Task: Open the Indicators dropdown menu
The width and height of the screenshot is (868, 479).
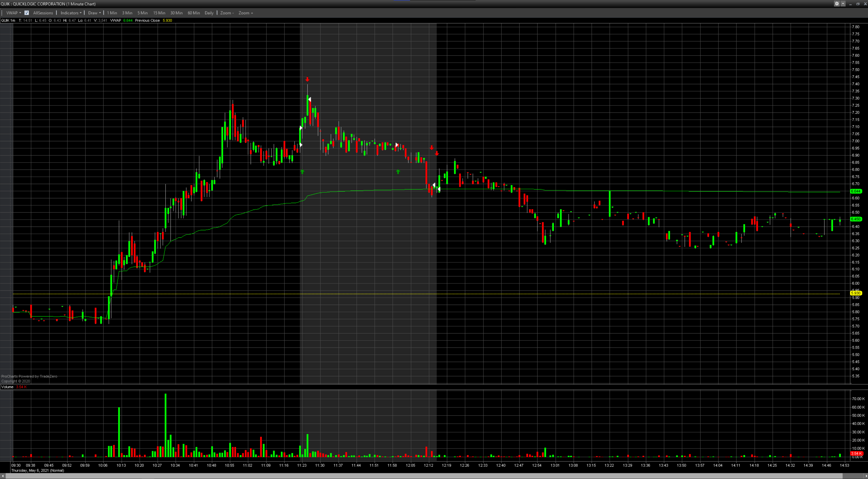Action: 71,13
